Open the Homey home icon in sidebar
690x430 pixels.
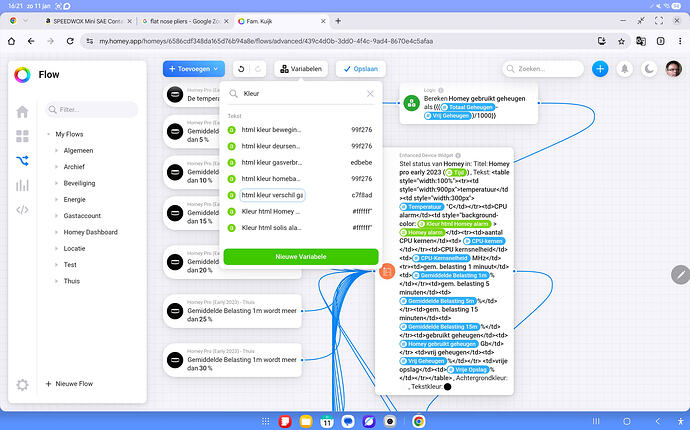(x=22, y=112)
